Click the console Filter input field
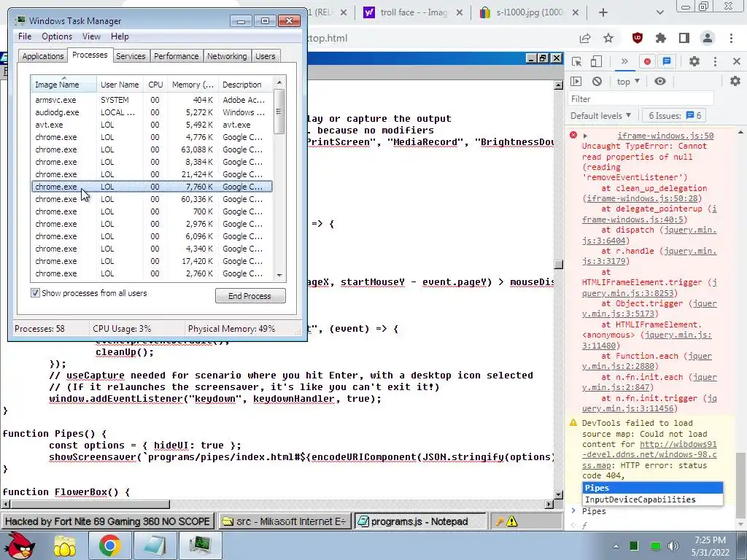 coord(640,99)
